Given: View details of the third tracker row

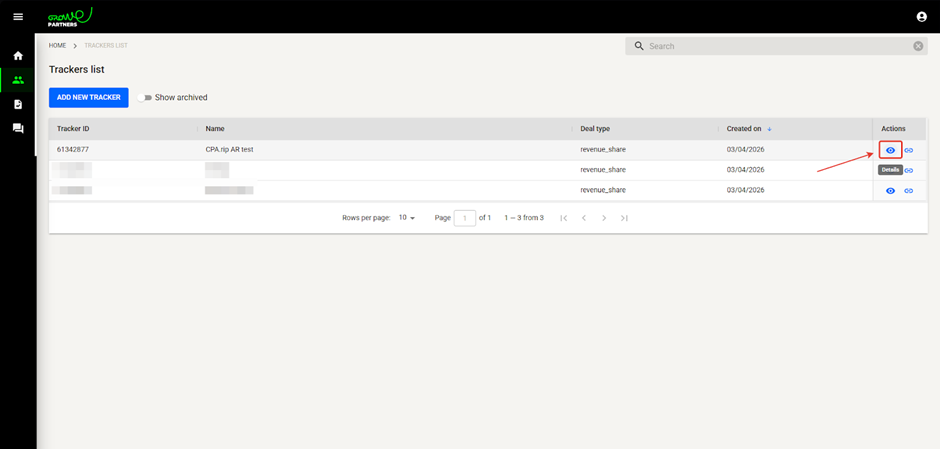Looking at the screenshot, I should pos(890,190).
